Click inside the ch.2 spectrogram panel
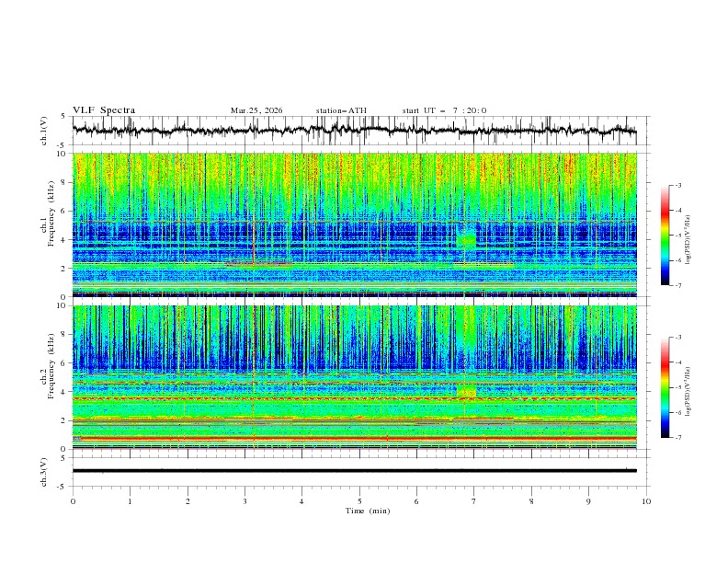The image size is (728, 563). pyautogui.click(x=355, y=377)
